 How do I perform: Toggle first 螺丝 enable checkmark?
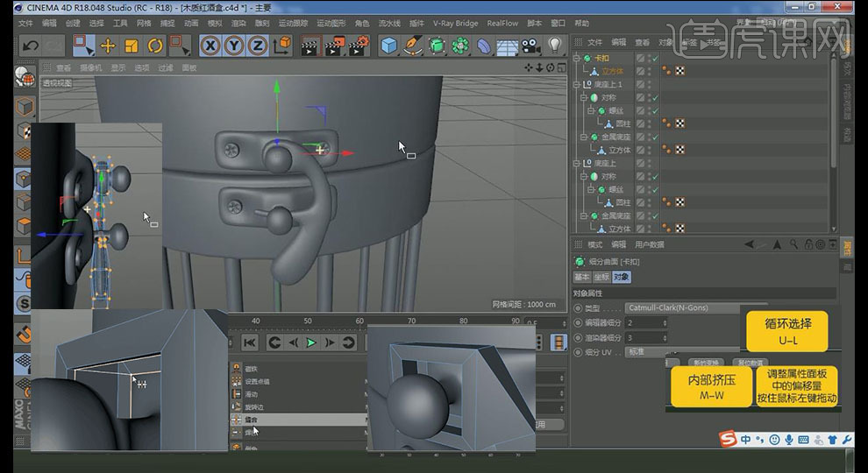point(656,110)
